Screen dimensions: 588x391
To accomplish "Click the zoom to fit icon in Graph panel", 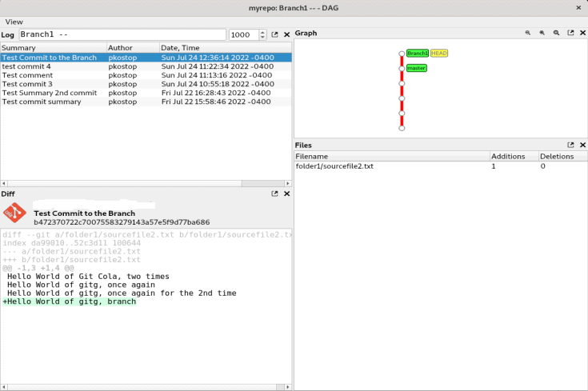I will tap(556, 33).
